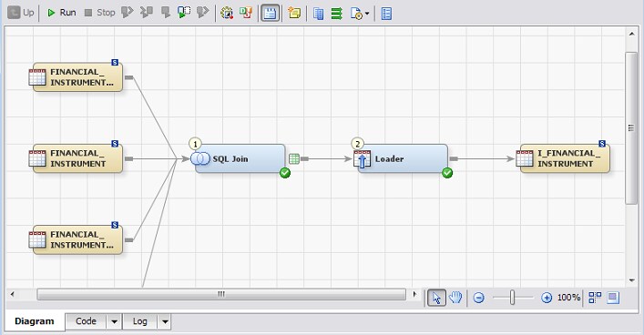Viewport: 644px width, 335px height.
Task: Click the vertical scrollbar thumb
Action: point(631,128)
